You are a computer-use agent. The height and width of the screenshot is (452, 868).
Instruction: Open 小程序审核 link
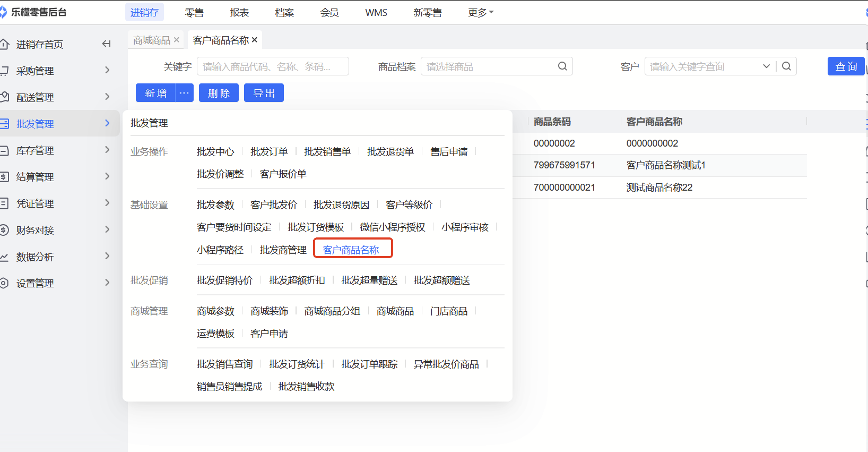click(x=465, y=227)
